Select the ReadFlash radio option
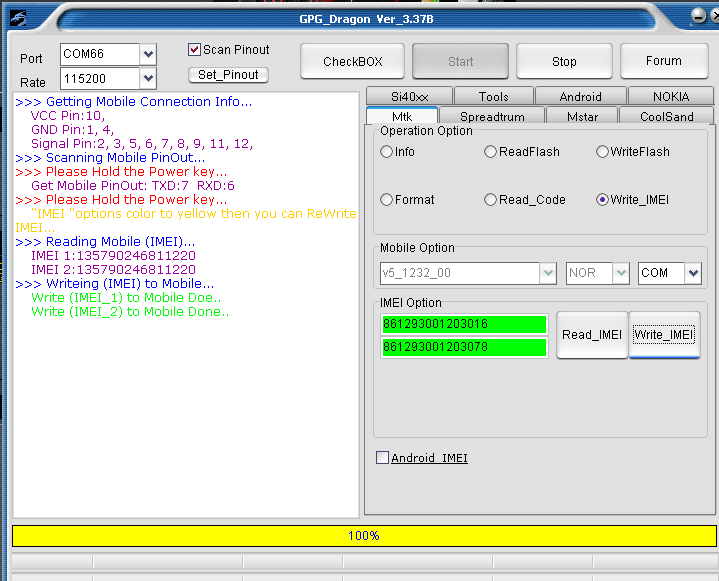This screenshot has height=581, width=719. [x=490, y=151]
